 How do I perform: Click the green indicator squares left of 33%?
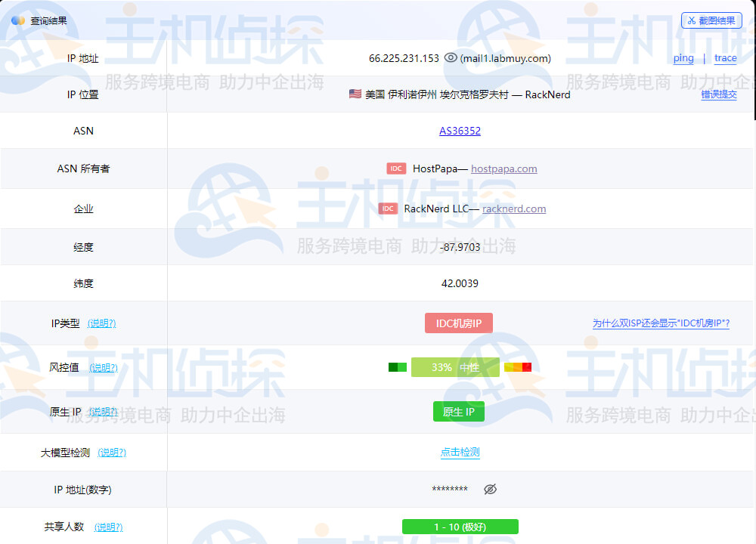tap(396, 366)
